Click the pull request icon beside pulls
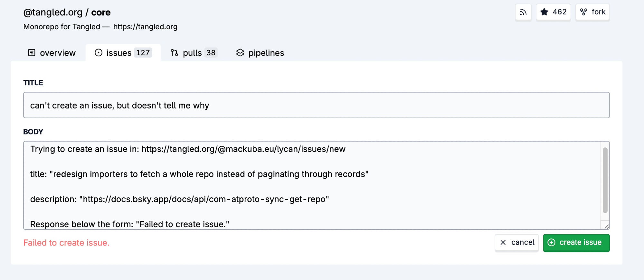The image size is (644, 280). (174, 53)
